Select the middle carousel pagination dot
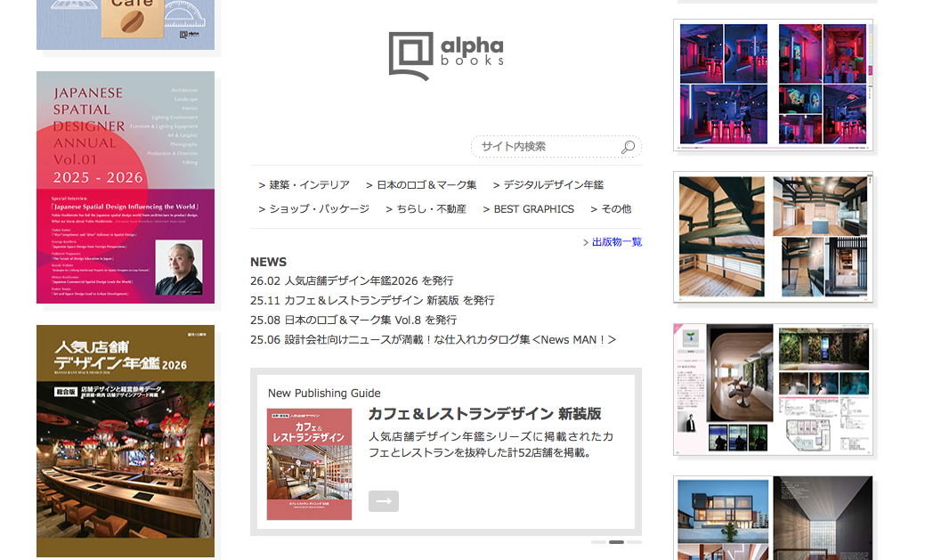Screen dimensions: 925x560 tap(617, 540)
